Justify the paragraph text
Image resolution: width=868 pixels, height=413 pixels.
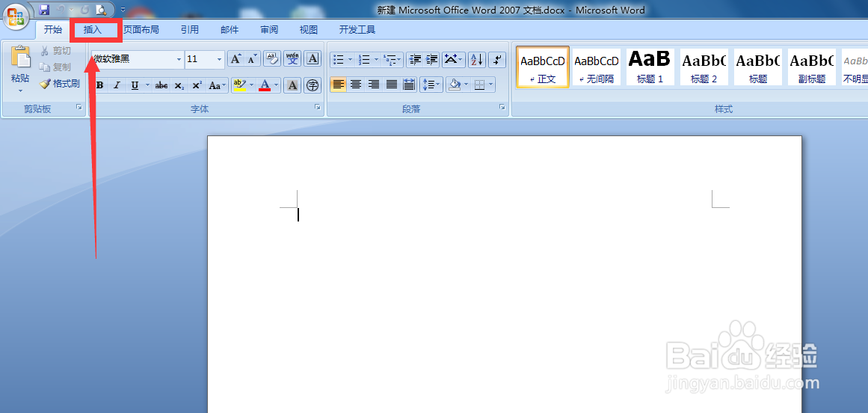tap(392, 85)
